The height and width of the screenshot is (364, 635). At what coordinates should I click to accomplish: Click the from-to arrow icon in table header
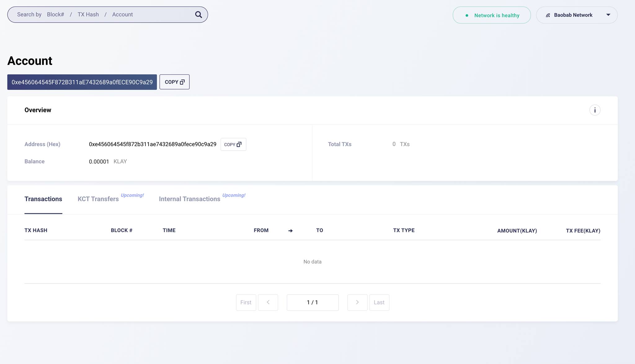(x=291, y=231)
